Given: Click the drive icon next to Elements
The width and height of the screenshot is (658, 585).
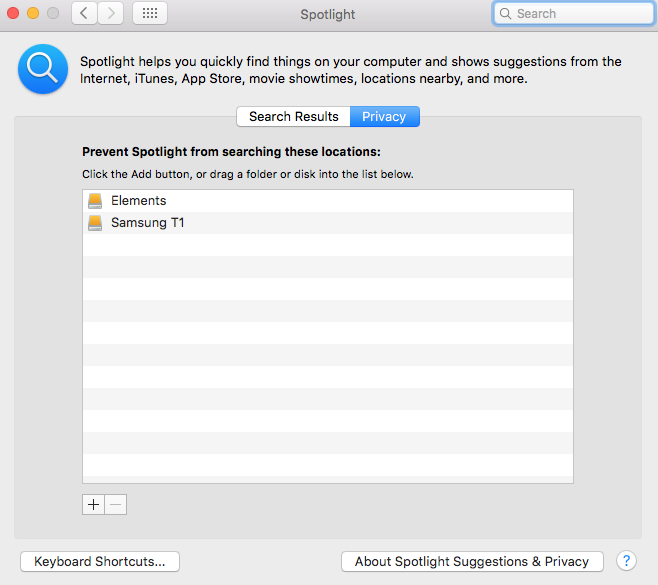Looking at the screenshot, I should point(95,201).
